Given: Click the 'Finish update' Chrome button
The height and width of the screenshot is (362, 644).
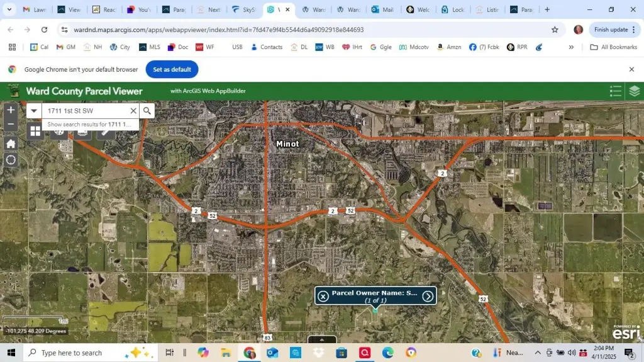Looking at the screenshot, I should point(611,30).
